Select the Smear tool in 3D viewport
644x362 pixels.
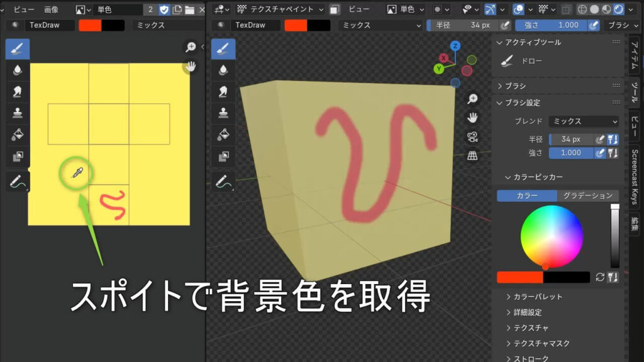point(223,92)
